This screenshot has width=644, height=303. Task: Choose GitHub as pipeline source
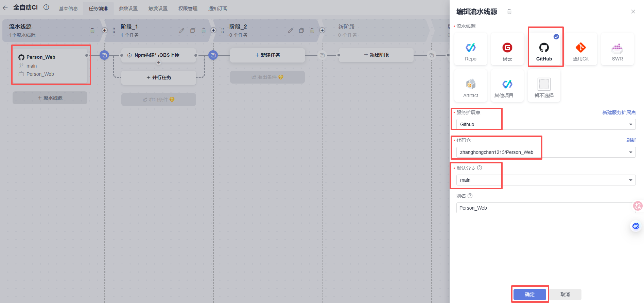[544, 49]
